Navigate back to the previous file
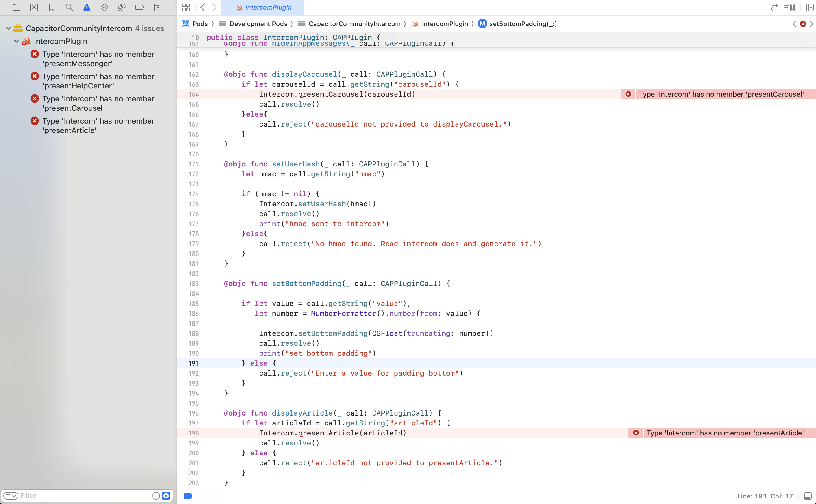Viewport: 816px width, 504px height. pos(203,7)
